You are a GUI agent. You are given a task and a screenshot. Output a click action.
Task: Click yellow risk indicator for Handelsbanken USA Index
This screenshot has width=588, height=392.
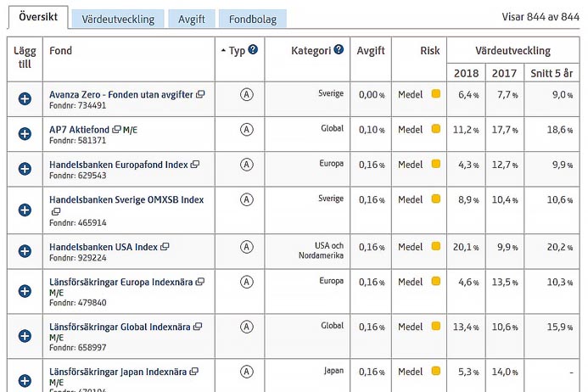pyautogui.click(x=436, y=246)
